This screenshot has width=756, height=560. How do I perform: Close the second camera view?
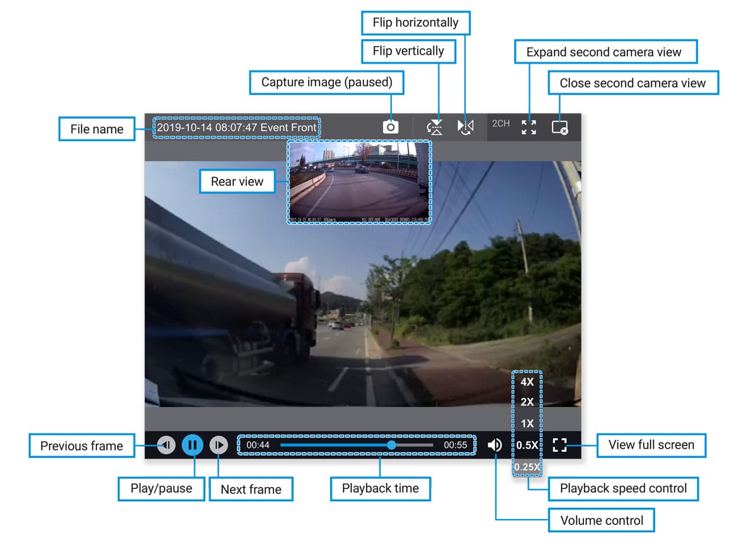coord(559,127)
